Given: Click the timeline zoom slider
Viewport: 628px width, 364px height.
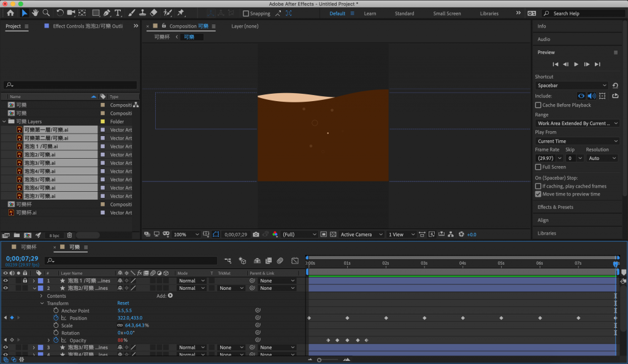Looking at the screenshot, I should (x=320, y=360).
